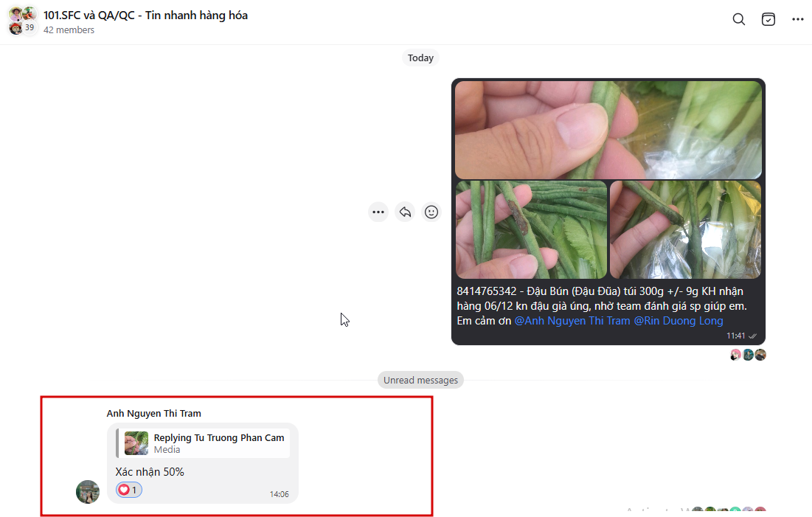The image size is (812, 517).
Task: Open the group avatar with 39 badge
Action: [x=23, y=21]
